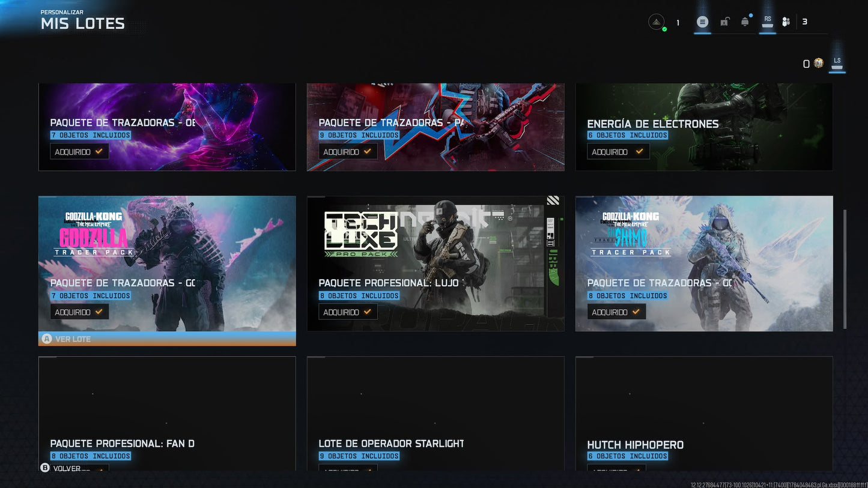Screen dimensions: 868x488
Task: Select the Shimo tracer pack card
Action: pos(704,264)
